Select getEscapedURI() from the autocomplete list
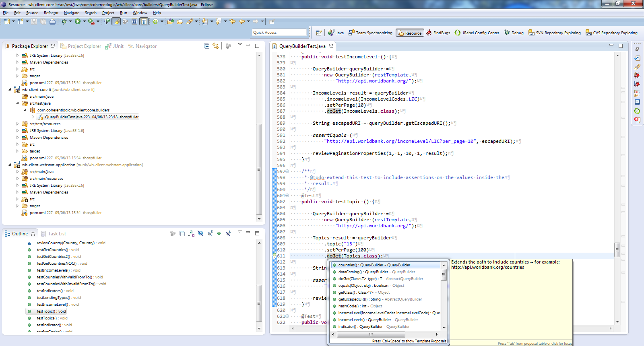 click(x=359, y=299)
